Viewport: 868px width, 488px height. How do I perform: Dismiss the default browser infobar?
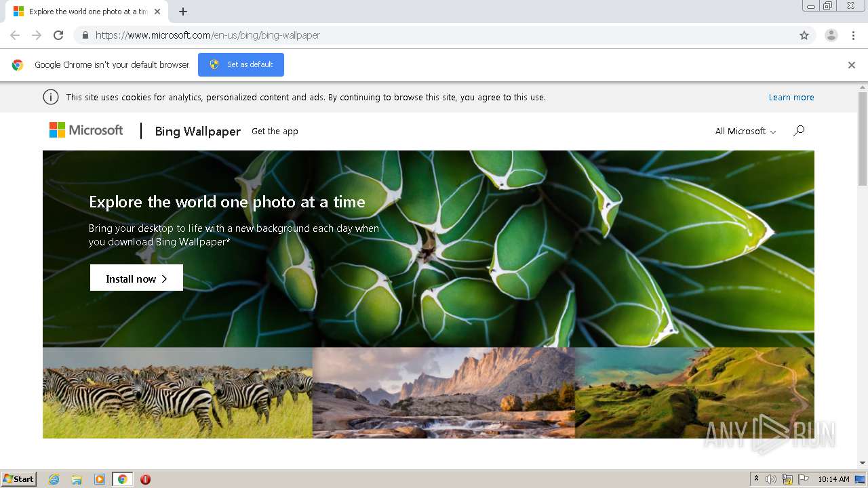pyautogui.click(x=852, y=65)
